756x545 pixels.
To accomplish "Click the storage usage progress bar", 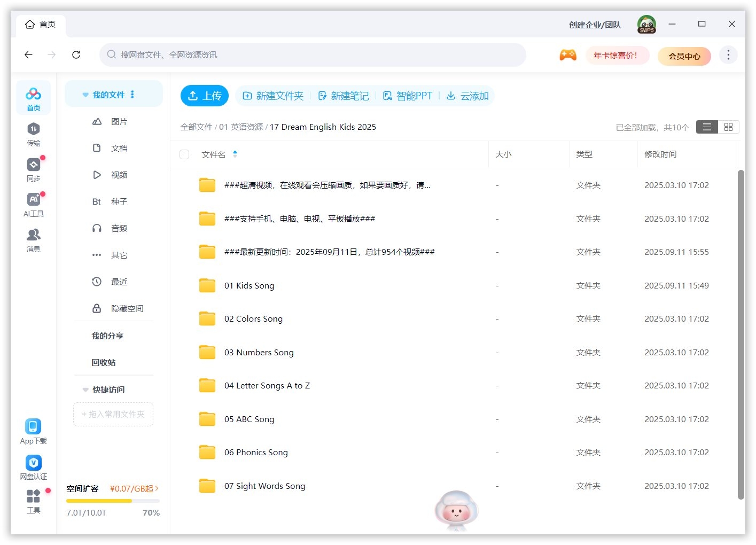I will tap(113, 501).
